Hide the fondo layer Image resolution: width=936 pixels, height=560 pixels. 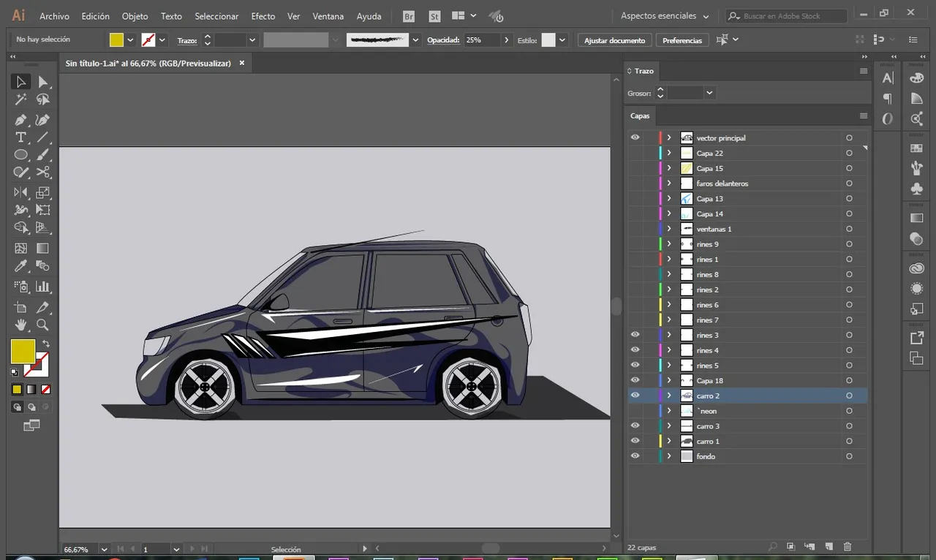(x=635, y=456)
